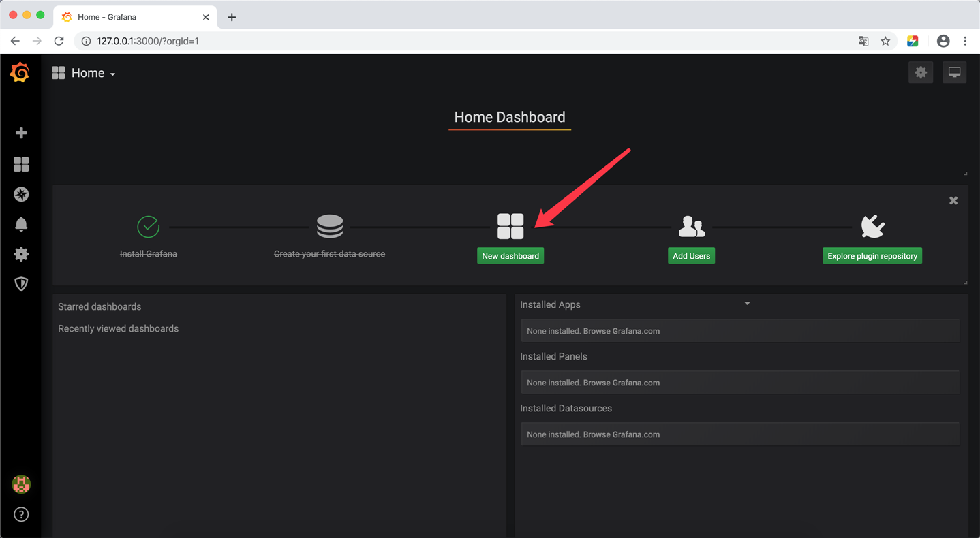This screenshot has width=980, height=538.
Task: Click the Grafana logo in the sidebar
Action: point(20,72)
